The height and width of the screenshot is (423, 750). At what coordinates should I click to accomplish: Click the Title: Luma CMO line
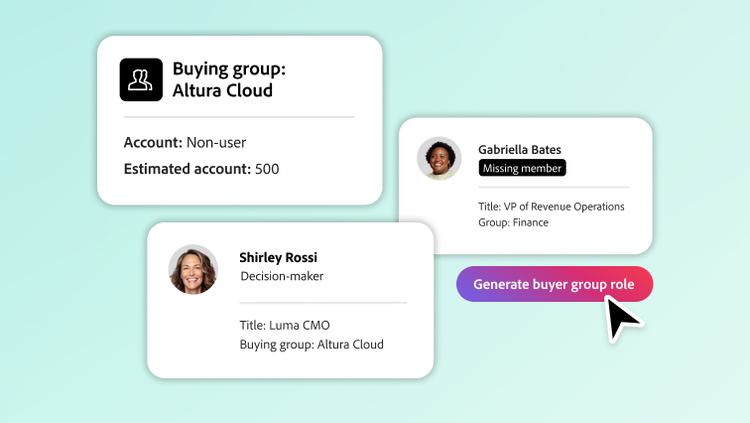click(285, 325)
